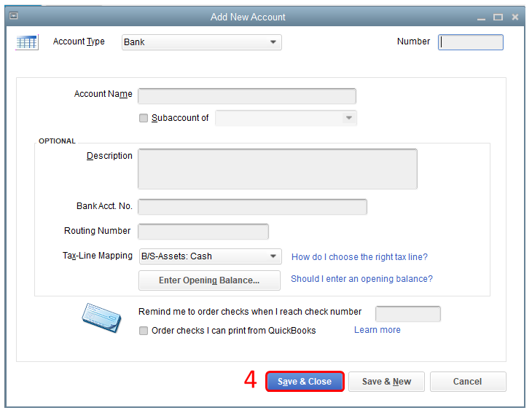Tick Order checks I can print checkbox

(144, 331)
